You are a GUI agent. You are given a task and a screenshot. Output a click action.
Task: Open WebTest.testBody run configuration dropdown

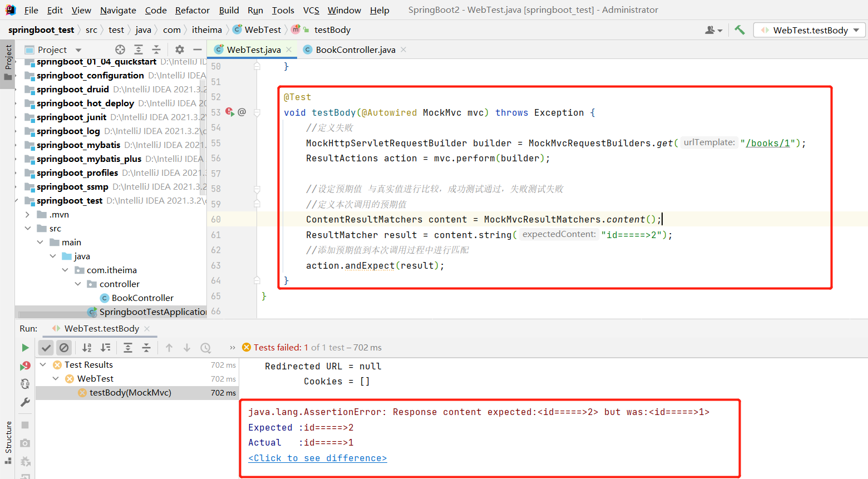(x=810, y=30)
